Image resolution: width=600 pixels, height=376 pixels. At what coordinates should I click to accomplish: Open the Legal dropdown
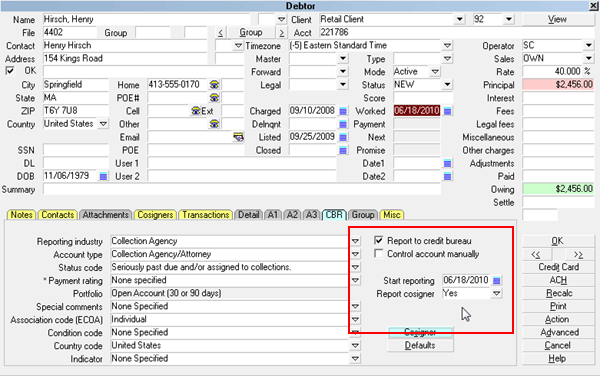point(343,85)
